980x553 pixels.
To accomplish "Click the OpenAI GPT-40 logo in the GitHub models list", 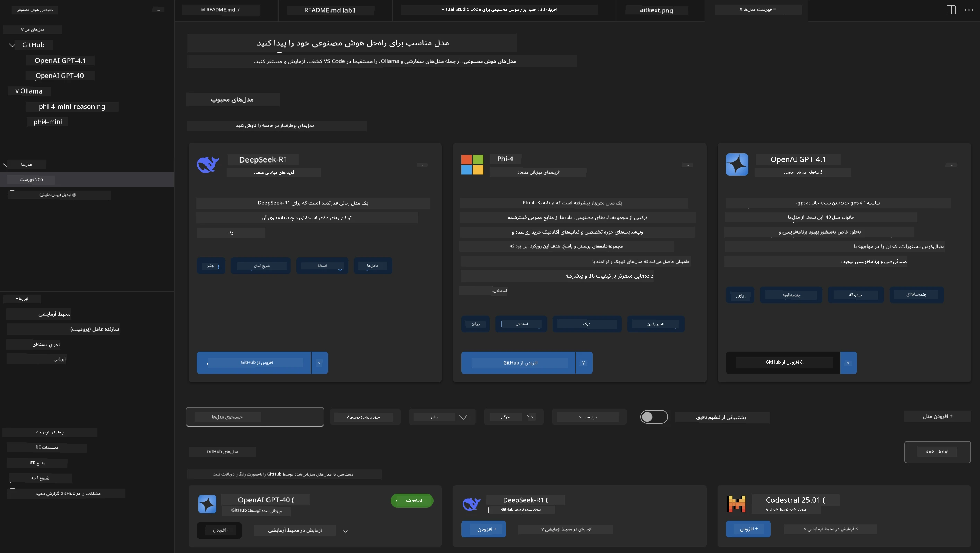I will click(207, 504).
